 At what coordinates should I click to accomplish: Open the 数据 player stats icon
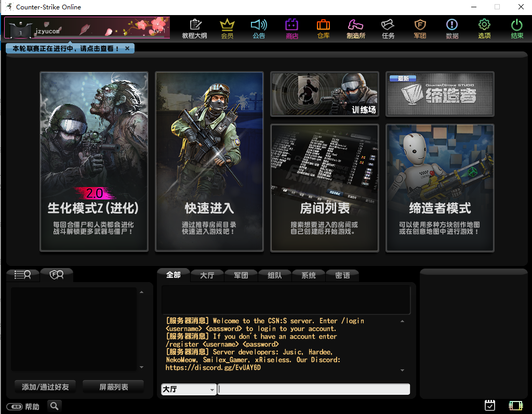(451, 29)
